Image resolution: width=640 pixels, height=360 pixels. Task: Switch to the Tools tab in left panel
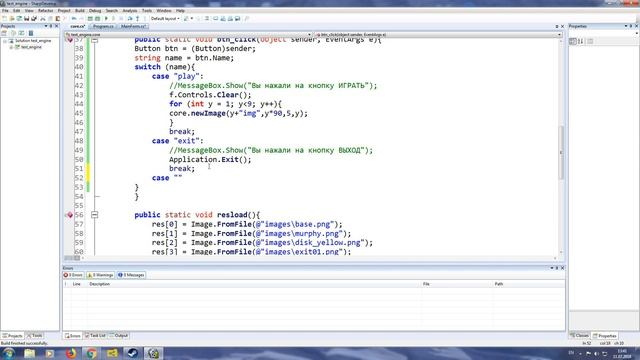[35, 336]
